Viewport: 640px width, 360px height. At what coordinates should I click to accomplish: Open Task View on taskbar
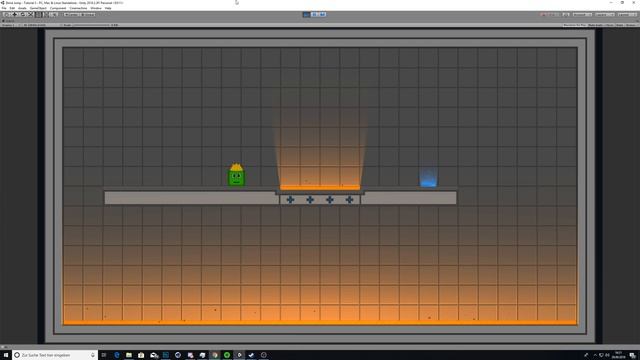[x=104, y=355]
